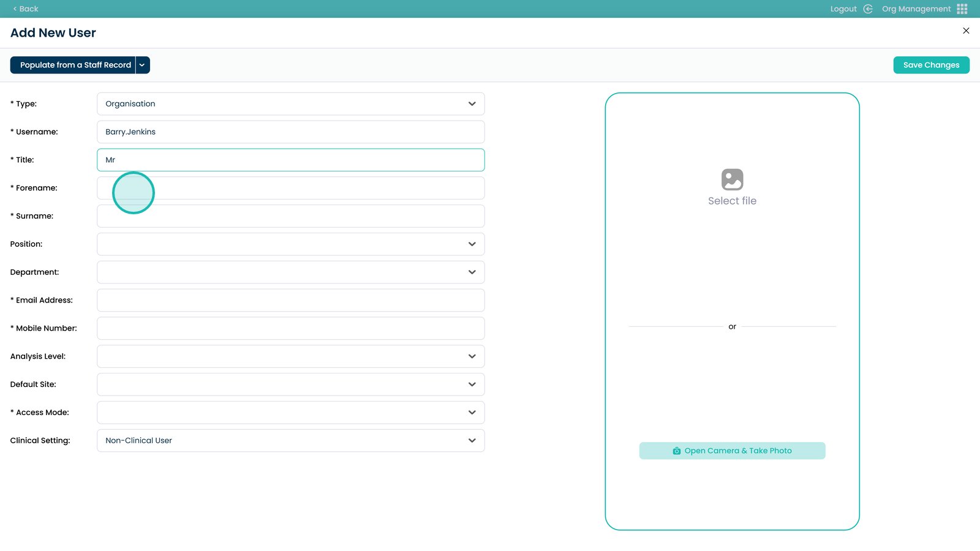Click into the Email Address field
This screenshot has width=980, height=551.
coord(290,301)
